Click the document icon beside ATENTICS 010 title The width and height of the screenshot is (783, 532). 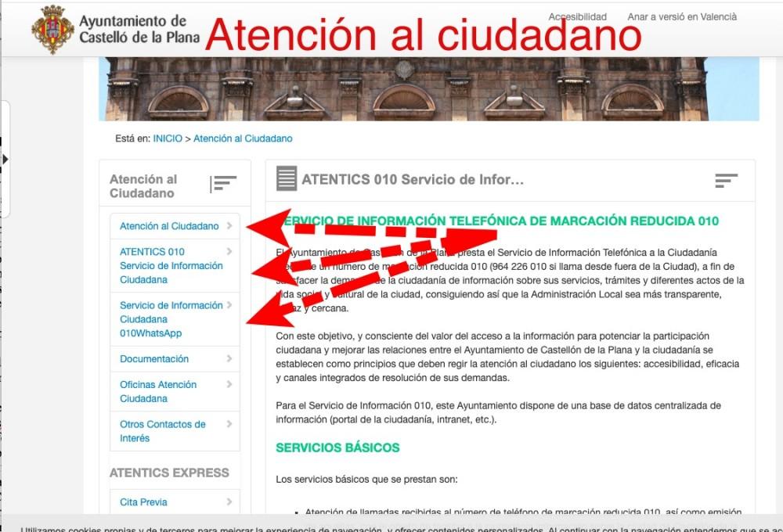pyautogui.click(x=287, y=179)
